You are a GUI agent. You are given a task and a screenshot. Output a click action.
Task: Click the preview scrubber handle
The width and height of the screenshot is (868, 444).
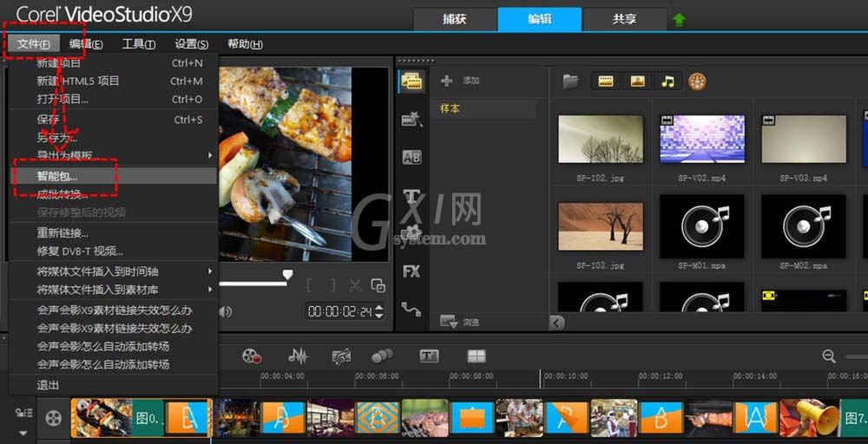click(x=287, y=274)
